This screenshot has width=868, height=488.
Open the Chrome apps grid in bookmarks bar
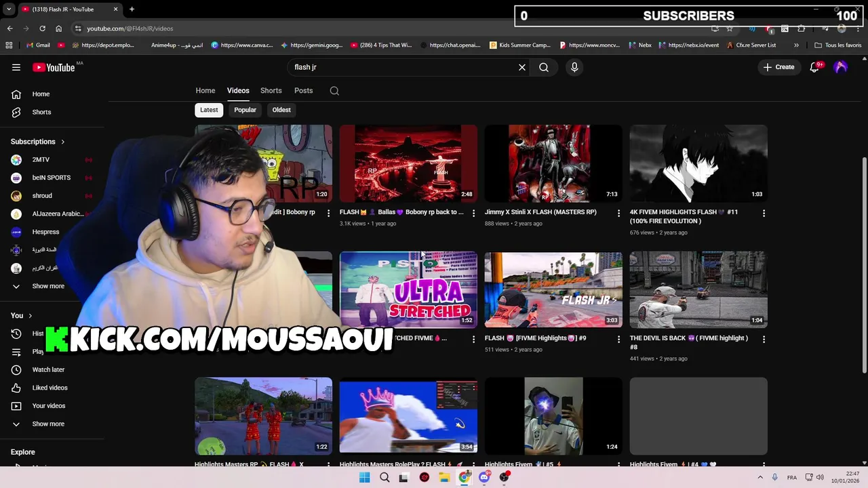[x=9, y=45]
